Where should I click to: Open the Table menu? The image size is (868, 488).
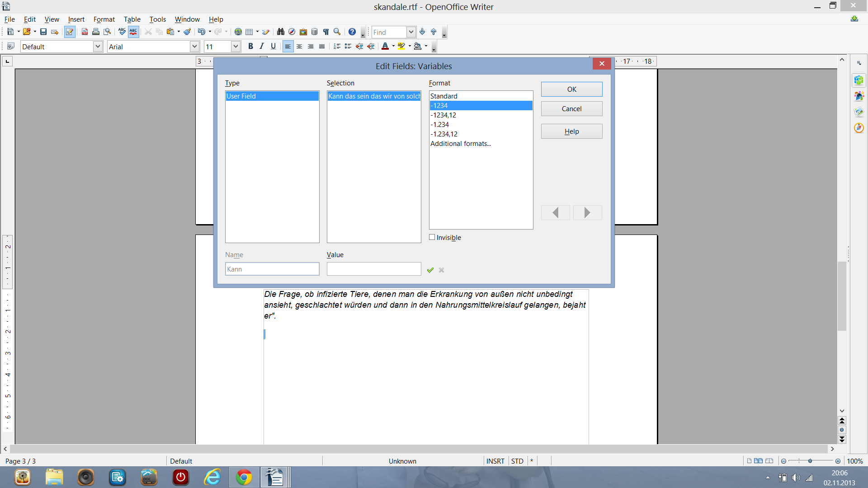click(x=132, y=19)
